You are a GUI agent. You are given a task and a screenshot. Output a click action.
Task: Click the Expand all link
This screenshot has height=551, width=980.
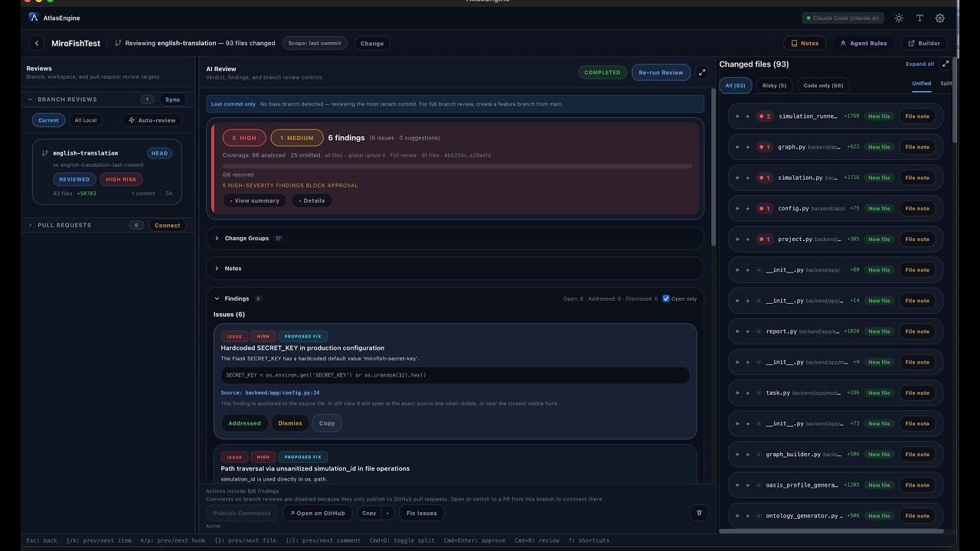pyautogui.click(x=920, y=64)
